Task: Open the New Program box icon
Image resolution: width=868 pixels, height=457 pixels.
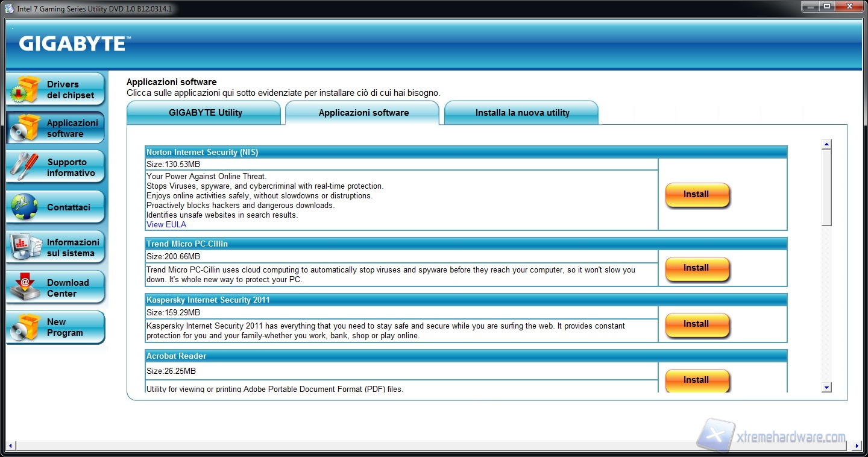Action: coord(25,327)
